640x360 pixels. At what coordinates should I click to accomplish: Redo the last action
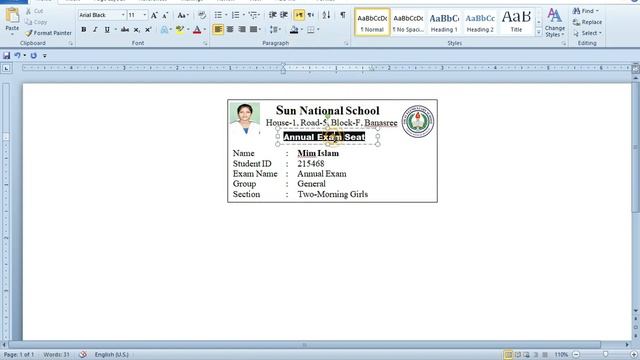coord(33,56)
